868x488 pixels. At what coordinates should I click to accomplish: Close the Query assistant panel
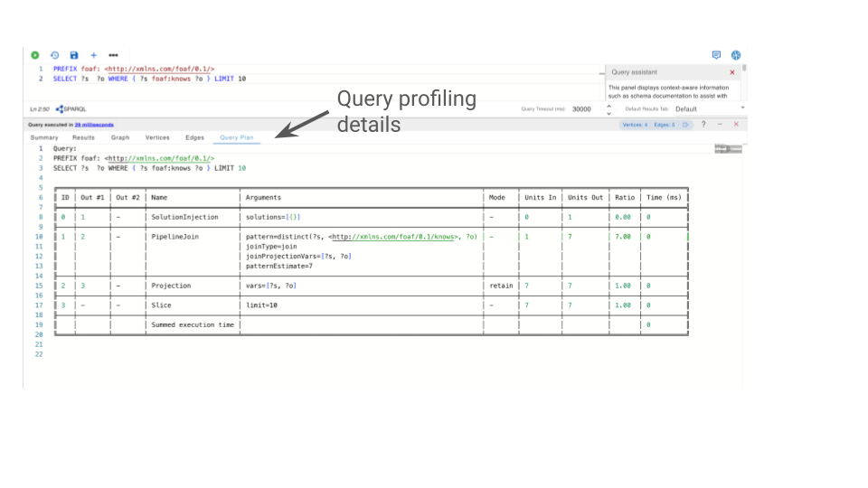point(732,72)
